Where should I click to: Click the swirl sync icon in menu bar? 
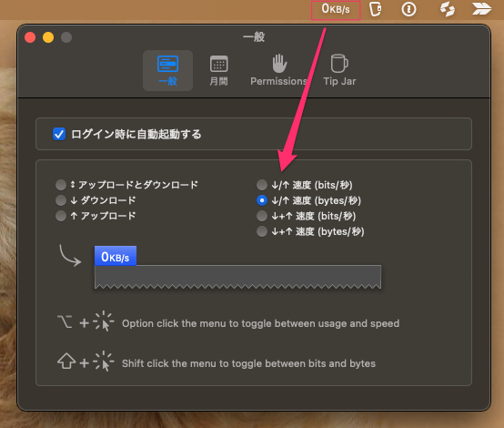(447, 9)
